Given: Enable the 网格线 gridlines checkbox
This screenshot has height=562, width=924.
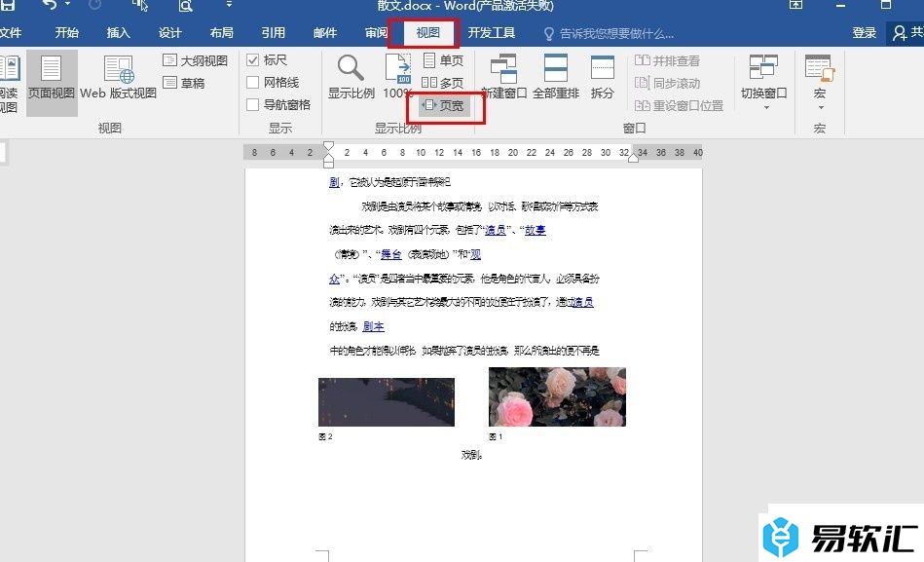Looking at the screenshot, I should point(253,83).
